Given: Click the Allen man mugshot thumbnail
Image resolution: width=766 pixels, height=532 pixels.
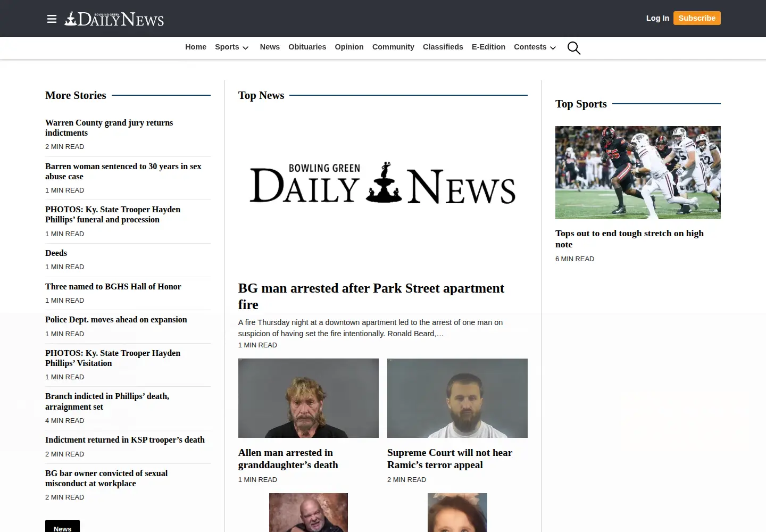Looking at the screenshot, I should (x=309, y=398).
